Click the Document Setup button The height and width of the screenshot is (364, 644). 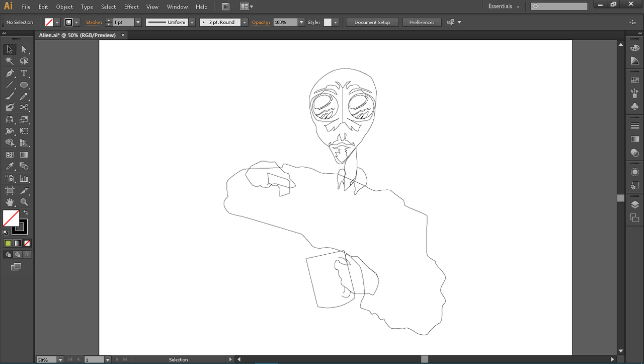pyautogui.click(x=372, y=22)
